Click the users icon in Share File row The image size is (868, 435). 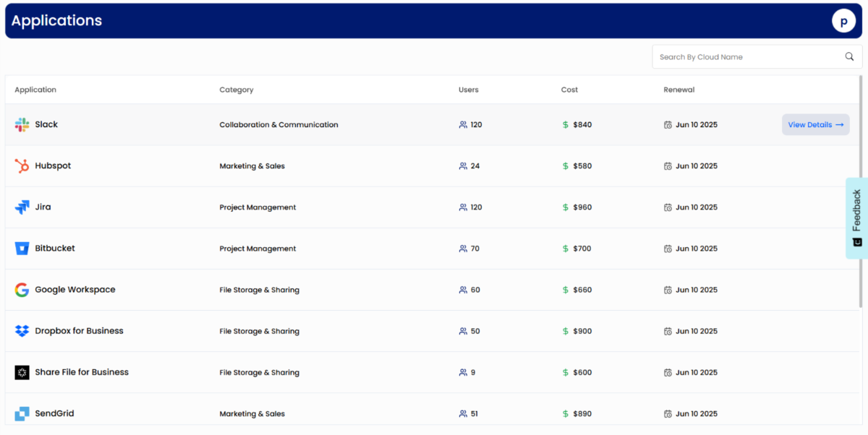[x=463, y=373]
